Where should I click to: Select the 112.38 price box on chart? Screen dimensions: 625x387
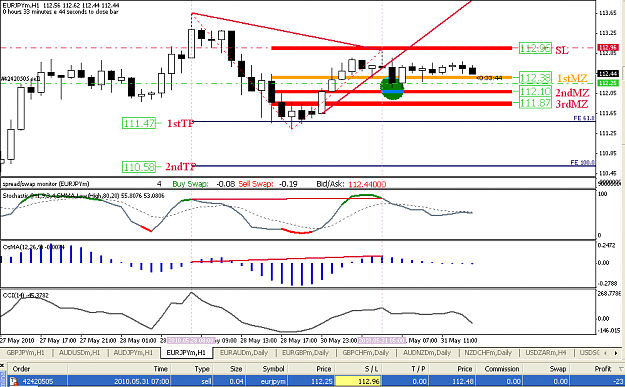coord(536,78)
